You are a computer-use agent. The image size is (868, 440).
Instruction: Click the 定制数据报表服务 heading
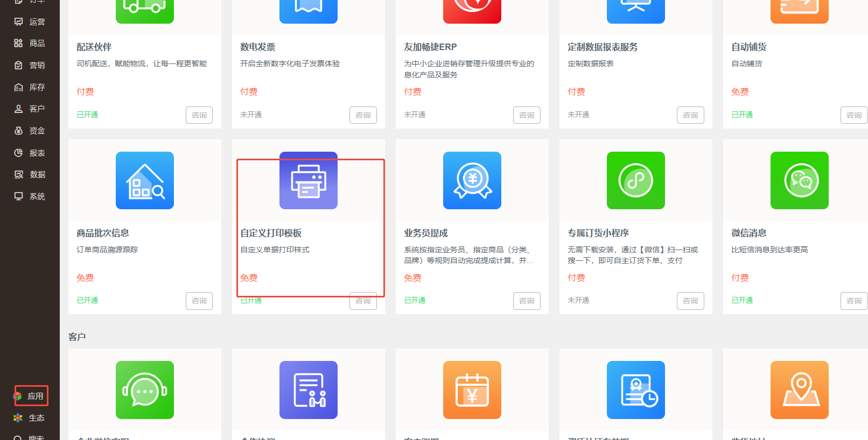[x=603, y=47]
